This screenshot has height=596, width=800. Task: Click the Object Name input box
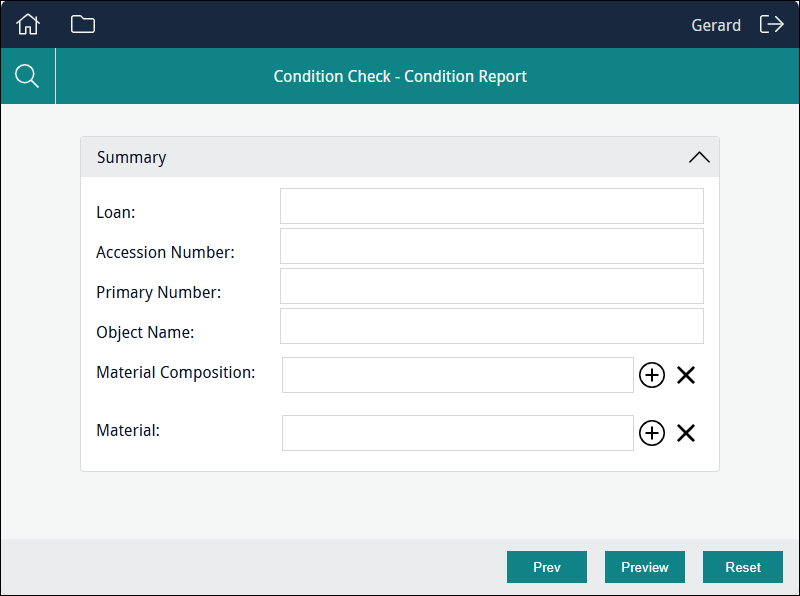491,326
